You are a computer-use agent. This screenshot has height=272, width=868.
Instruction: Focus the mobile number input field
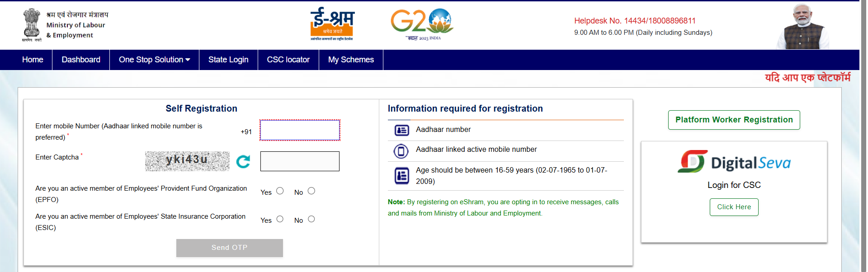(300, 130)
